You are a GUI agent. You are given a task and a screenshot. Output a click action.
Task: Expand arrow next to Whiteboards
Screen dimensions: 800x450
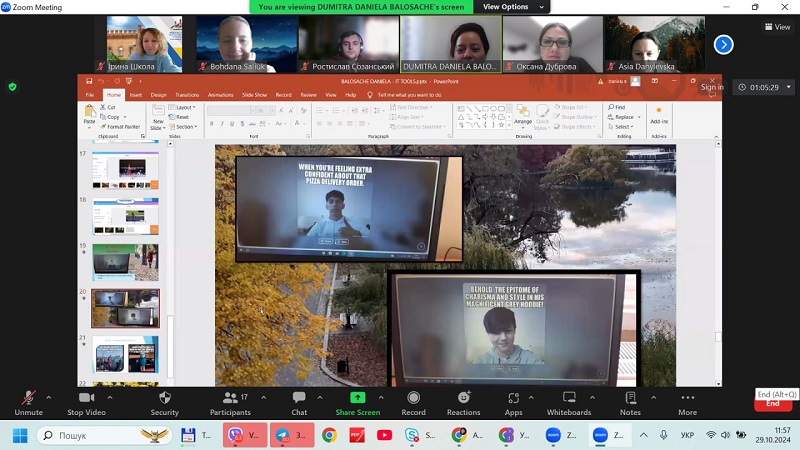pyautogui.click(x=592, y=397)
